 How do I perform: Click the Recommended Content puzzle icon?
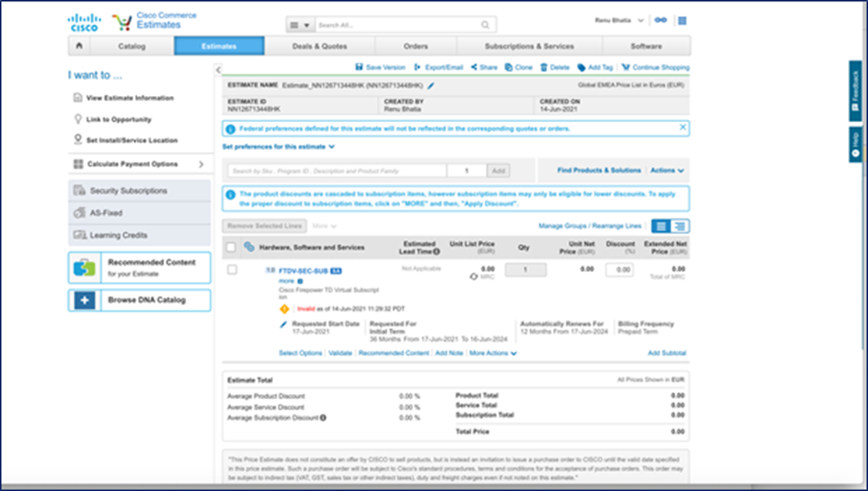[85, 268]
